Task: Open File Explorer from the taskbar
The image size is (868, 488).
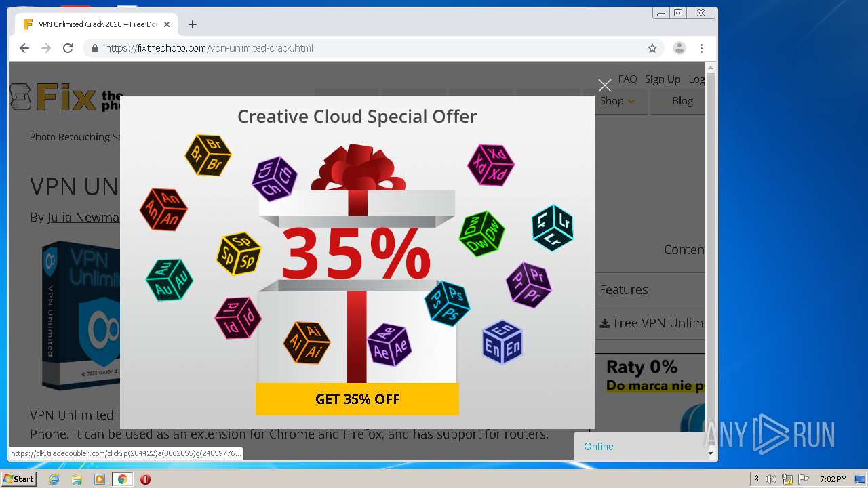Action: click(77, 479)
